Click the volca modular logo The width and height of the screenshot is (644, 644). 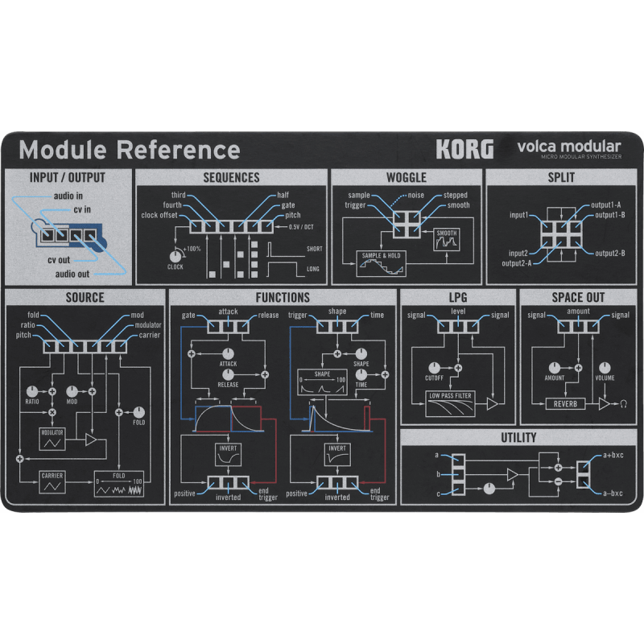pyautogui.click(x=569, y=149)
